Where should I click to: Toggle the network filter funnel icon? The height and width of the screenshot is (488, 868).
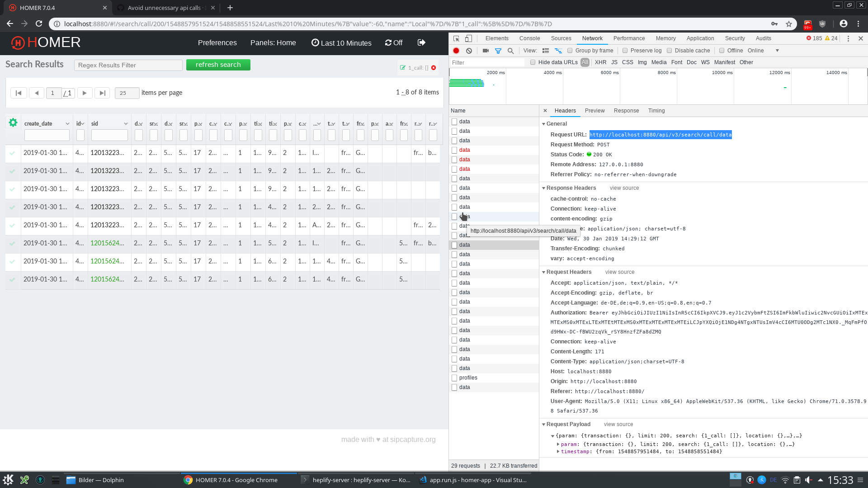click(x=499, y=51)
